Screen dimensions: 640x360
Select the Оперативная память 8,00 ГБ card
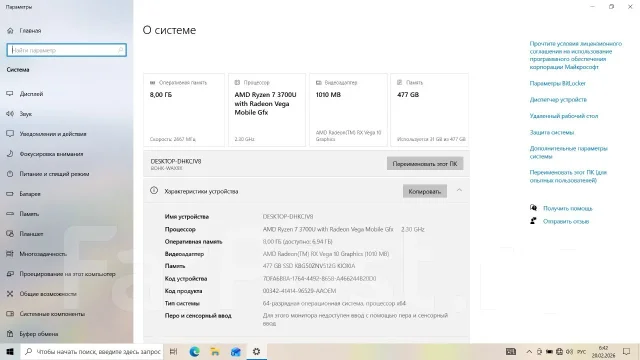(x=184, y=110)
